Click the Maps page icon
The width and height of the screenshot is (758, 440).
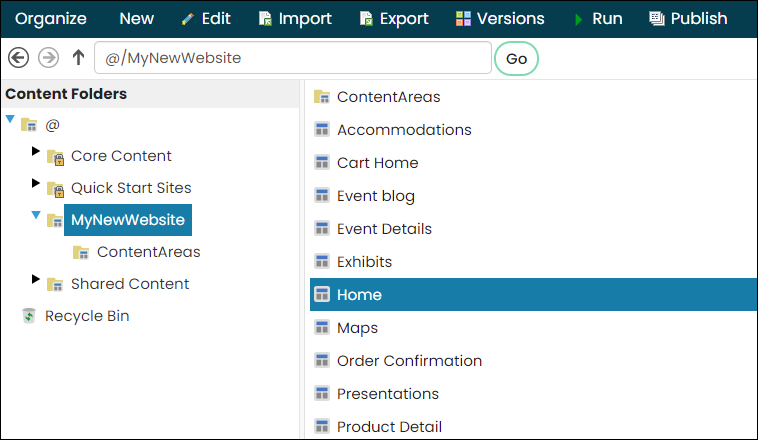click(322, 327)
